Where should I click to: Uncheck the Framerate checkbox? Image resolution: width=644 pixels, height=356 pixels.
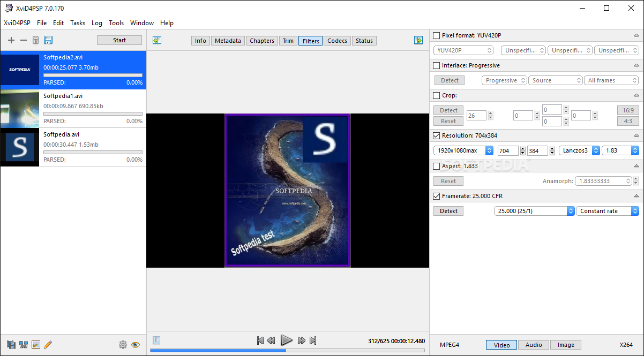pyautogui.click(x=437, y=196)
